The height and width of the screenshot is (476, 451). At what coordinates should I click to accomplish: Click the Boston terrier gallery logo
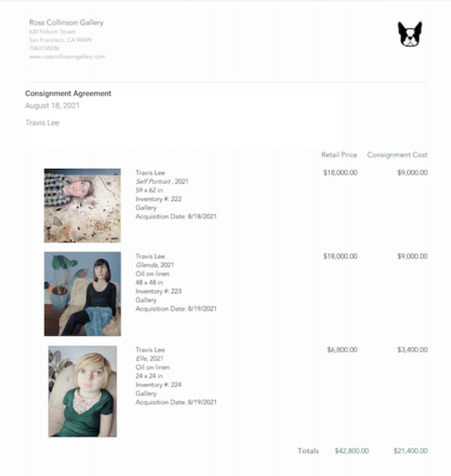[x=410, y=34]
